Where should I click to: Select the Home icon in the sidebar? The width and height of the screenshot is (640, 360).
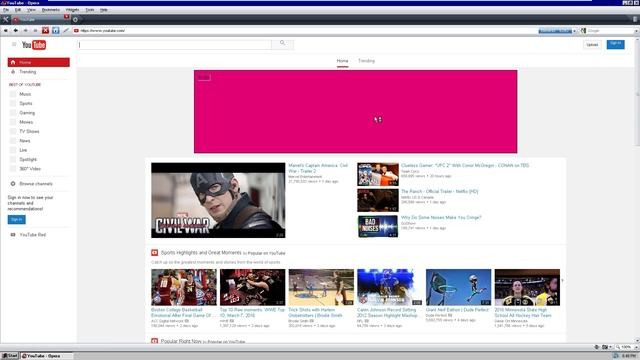click(x=13, y=62)
